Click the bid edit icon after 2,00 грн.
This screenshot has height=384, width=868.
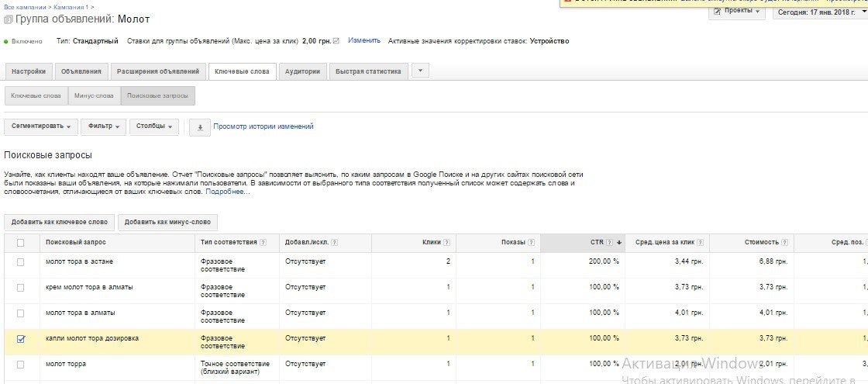(336, 41)
